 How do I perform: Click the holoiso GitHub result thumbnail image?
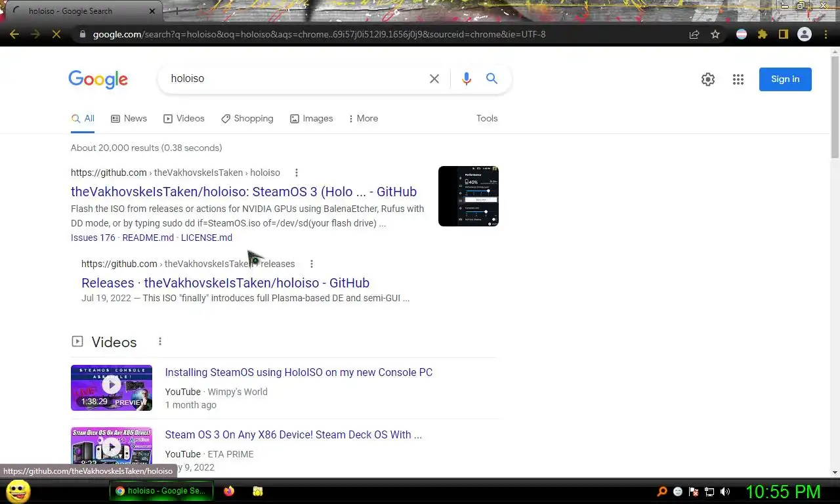click(469, 196)
